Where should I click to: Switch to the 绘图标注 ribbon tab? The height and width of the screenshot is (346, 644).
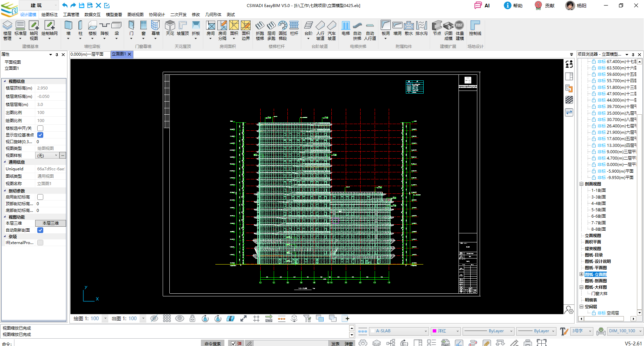point(50,15)
